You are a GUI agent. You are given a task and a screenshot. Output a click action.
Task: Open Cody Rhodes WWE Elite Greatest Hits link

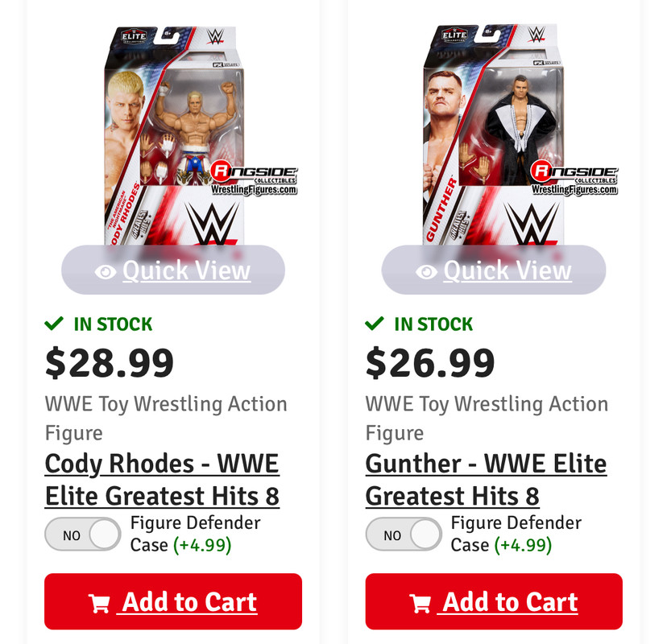click(162, 480)
